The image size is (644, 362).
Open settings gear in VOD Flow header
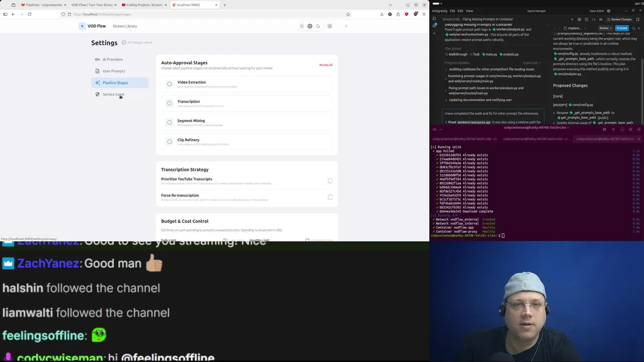[330, 26]
